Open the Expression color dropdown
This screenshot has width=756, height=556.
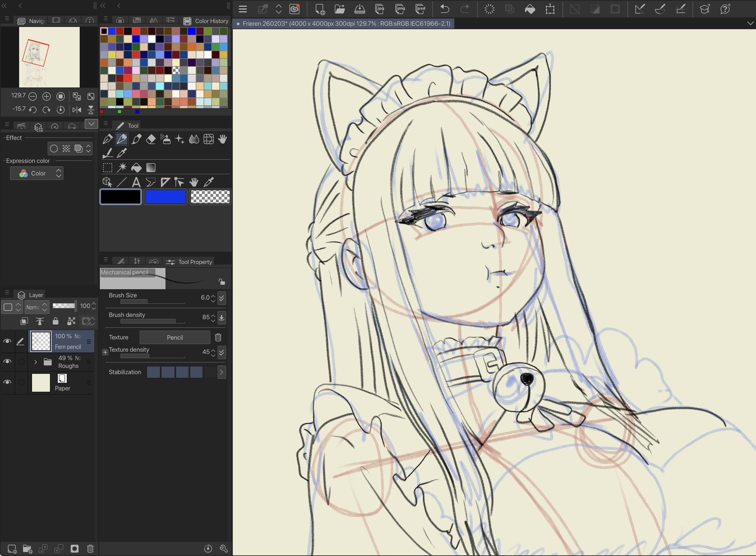37,173
